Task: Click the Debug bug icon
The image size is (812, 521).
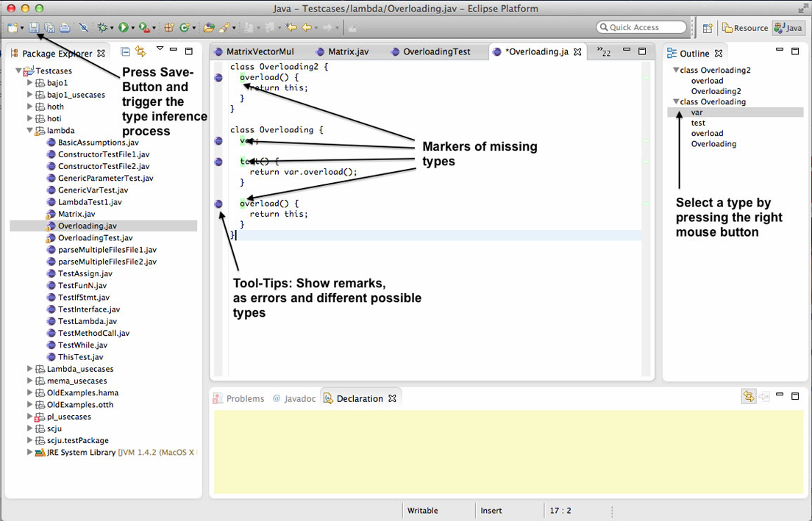Action: click(x=103, y=28)
